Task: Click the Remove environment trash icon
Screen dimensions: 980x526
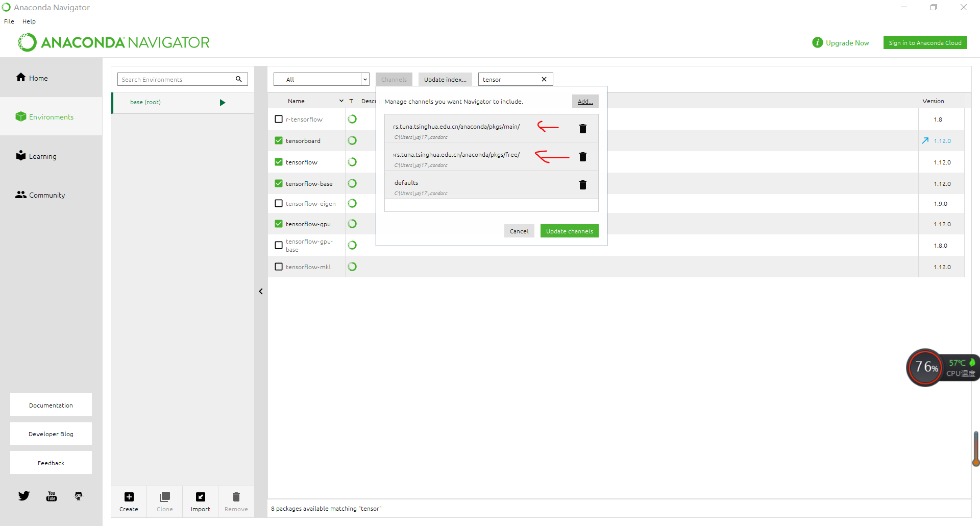Action: pos(236,497)
